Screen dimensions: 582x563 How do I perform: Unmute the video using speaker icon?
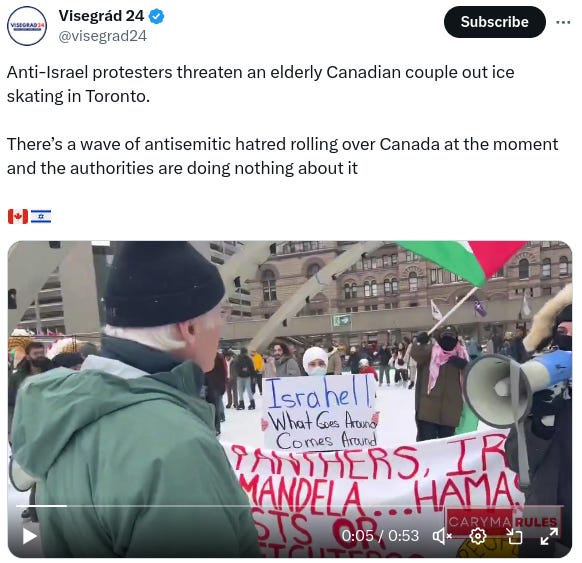point(441,536)
